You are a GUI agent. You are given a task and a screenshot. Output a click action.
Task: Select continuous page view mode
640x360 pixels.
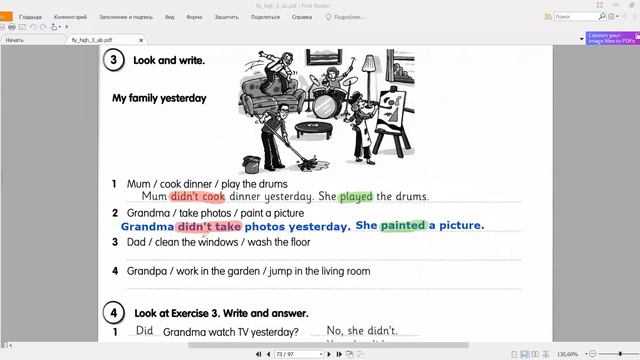point(524,354)
